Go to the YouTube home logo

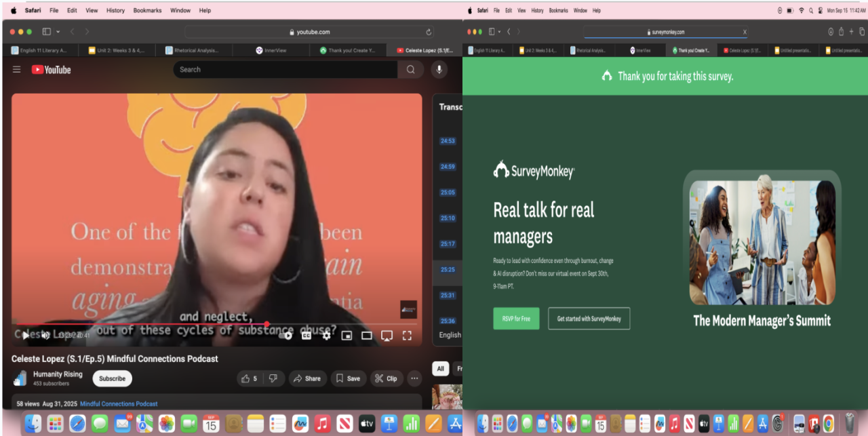(51, 69)
